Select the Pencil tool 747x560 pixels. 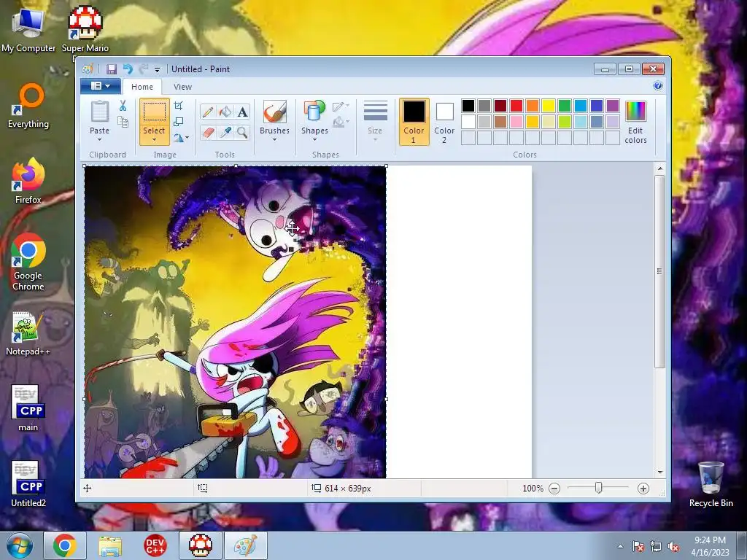pos(208,112)
